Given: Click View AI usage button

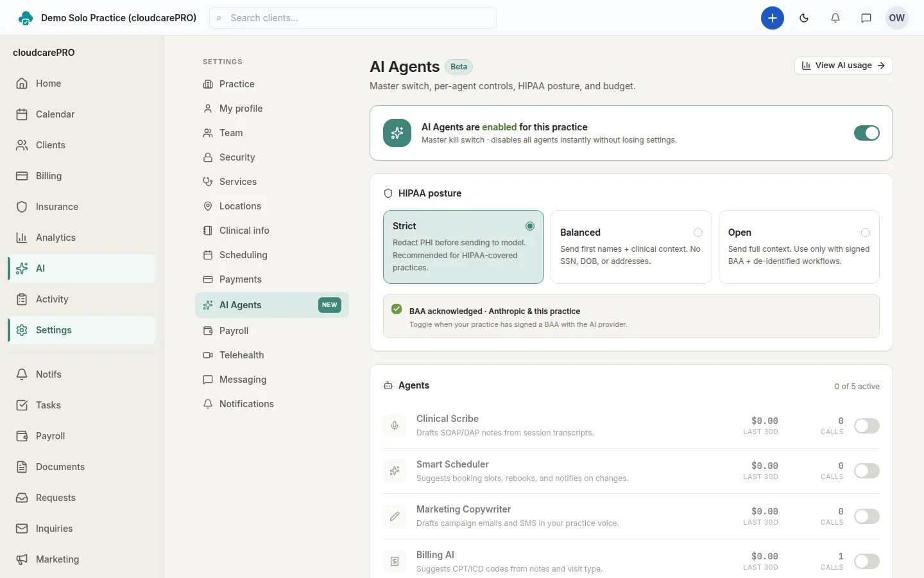Looking at the screenshot, I should tap(844, 66).
